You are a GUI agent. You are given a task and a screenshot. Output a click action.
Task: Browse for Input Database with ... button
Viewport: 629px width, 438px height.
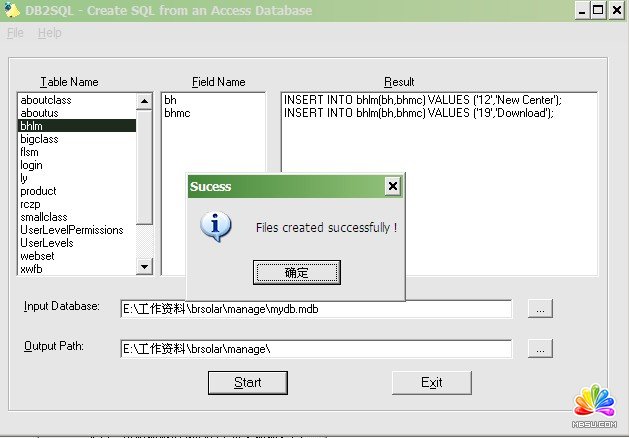coord(540,309)
